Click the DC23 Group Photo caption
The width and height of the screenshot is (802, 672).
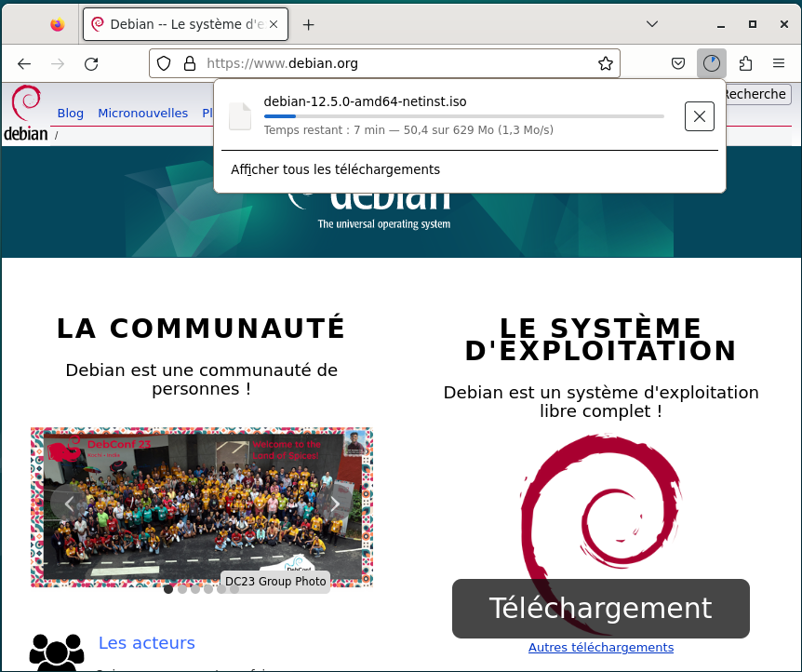pyautogui.click(x=275, y=582)
